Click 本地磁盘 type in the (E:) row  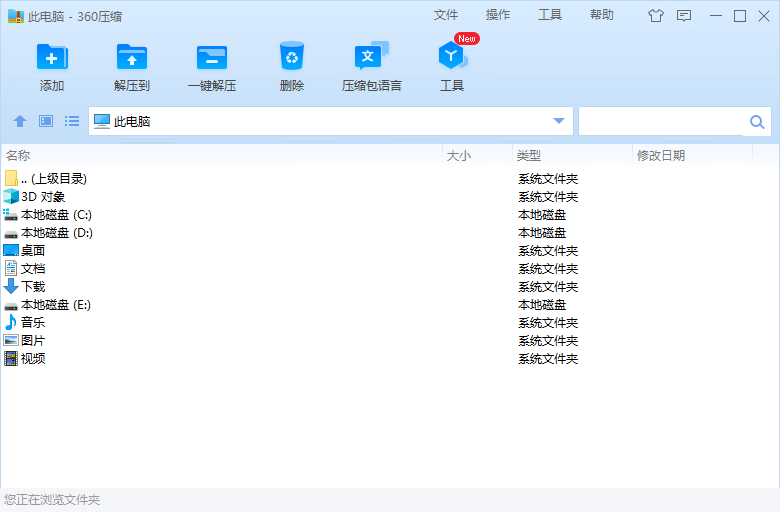(x=542, y=305)
